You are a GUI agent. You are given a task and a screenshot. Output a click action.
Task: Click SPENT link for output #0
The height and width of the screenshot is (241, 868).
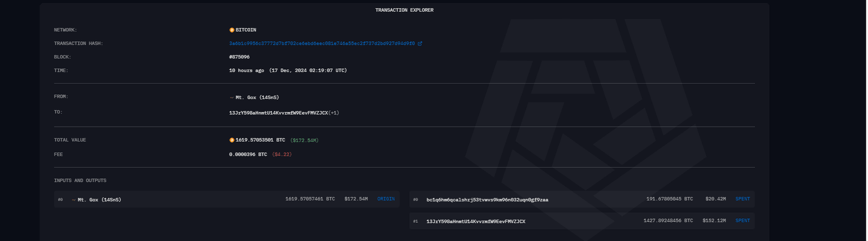click(743, 199)
